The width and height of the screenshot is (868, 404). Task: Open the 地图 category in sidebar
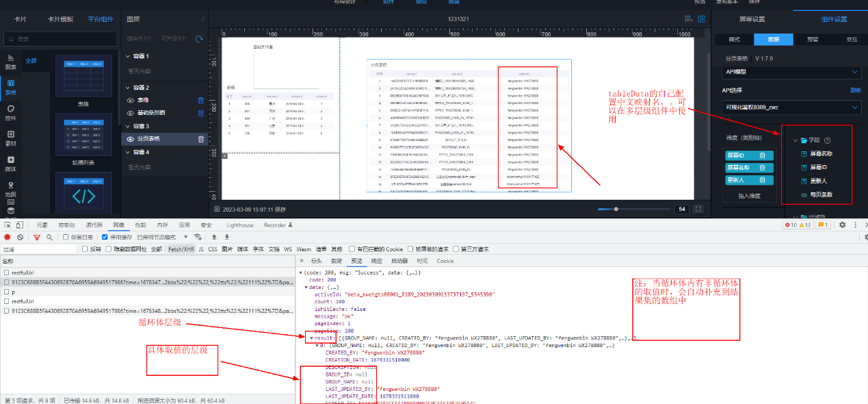click(x=10, y=189)
